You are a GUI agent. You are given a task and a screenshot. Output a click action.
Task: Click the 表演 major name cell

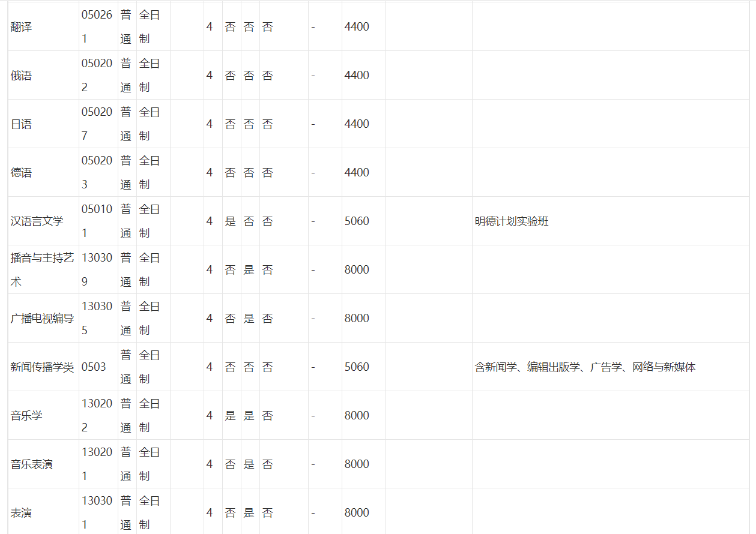[x=22, y=513]
